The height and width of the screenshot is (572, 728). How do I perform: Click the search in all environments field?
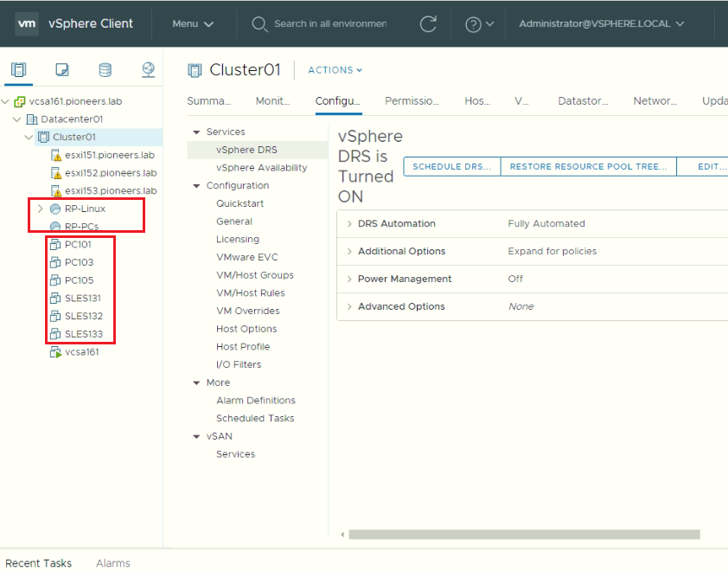coord(330,23)
